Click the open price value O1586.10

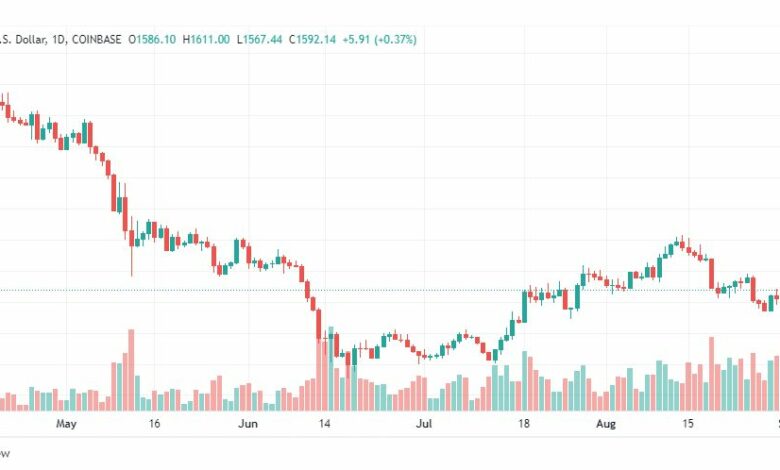pos(152,39)
